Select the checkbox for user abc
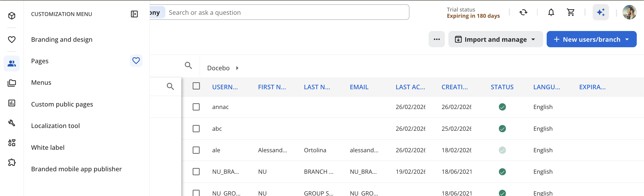This screenshot has height=196, width=644. (196, 129)
